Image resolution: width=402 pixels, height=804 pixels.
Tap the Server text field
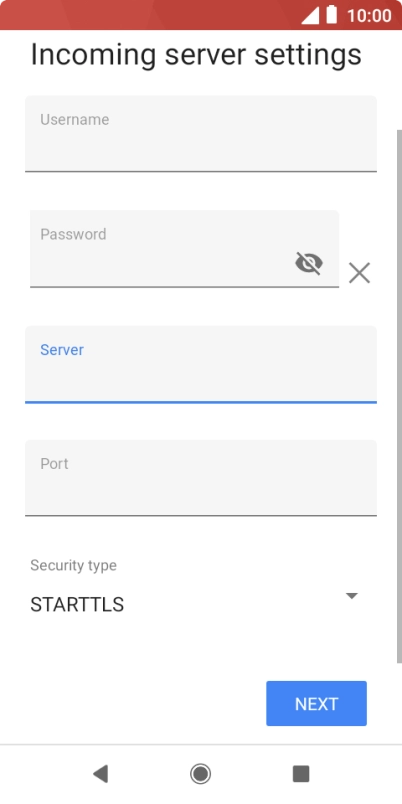[x=201, y=364]
